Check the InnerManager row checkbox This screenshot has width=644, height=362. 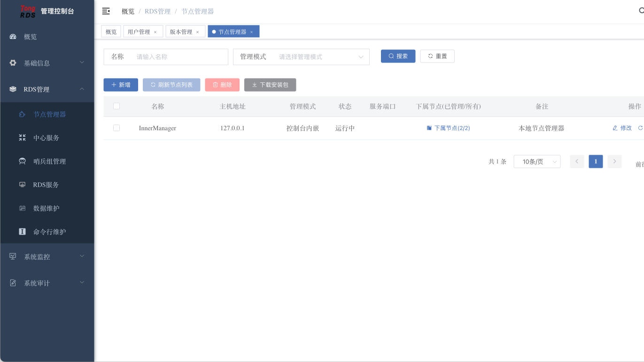(116, 128)
